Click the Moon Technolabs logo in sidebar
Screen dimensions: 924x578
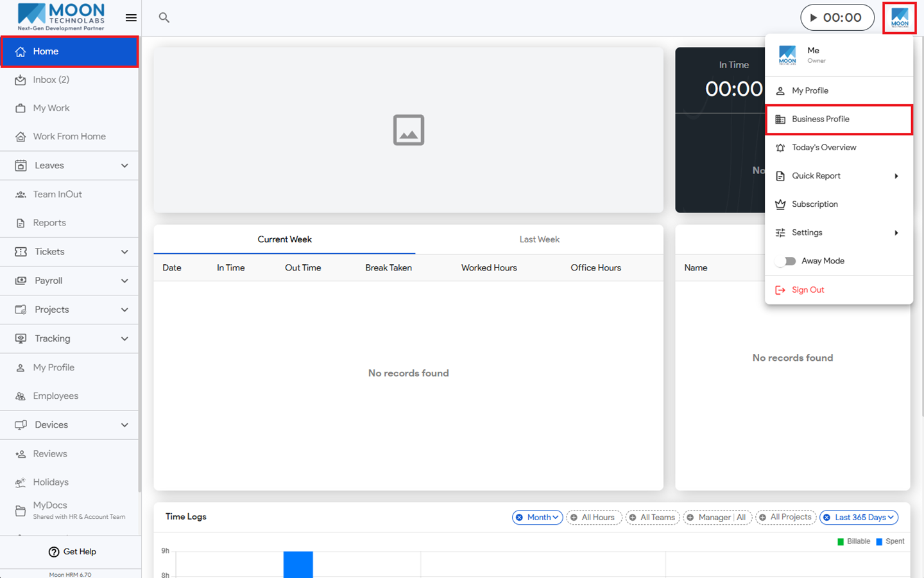coord(62,17)
